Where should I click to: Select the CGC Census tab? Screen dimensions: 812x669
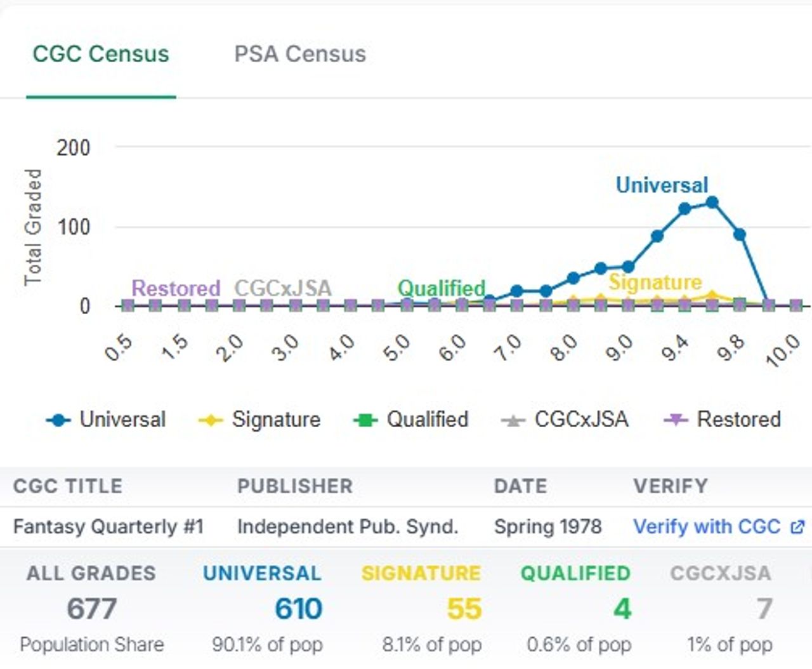[x=101, y=54]
